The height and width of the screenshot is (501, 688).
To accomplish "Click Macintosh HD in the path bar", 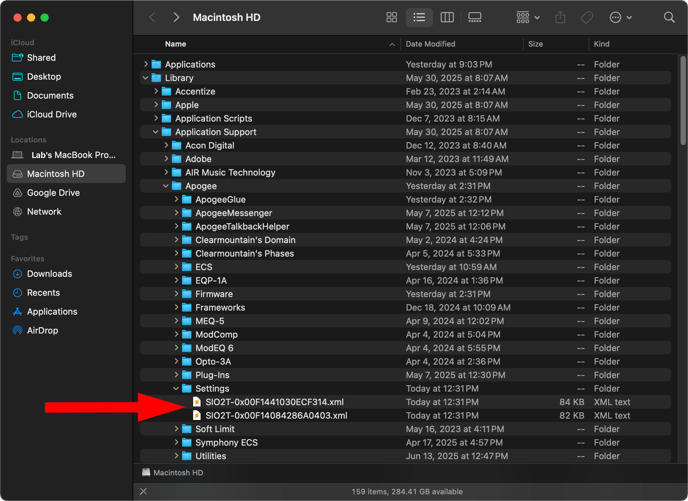I will point(172,472).
